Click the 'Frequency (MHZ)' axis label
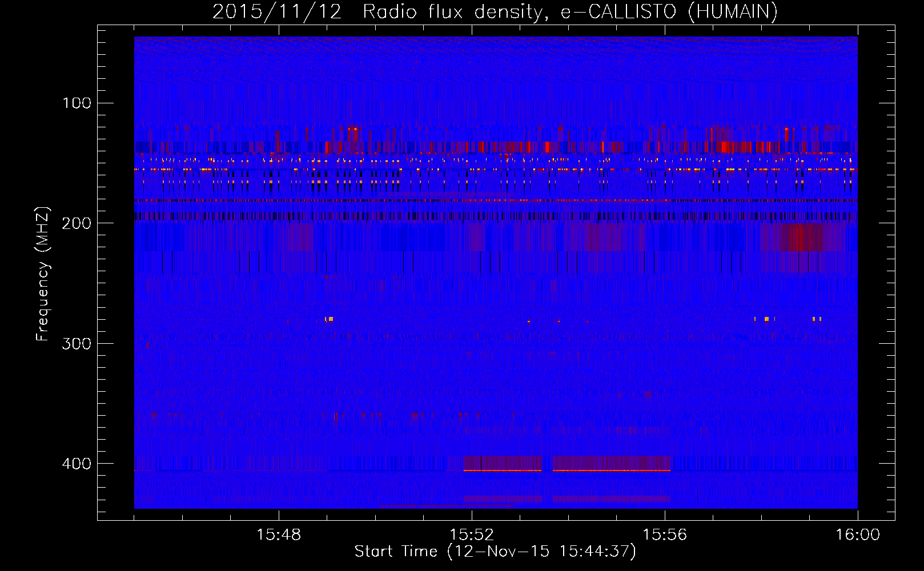Viewport: 924px width, 571px height. click(x=42, y=274)
